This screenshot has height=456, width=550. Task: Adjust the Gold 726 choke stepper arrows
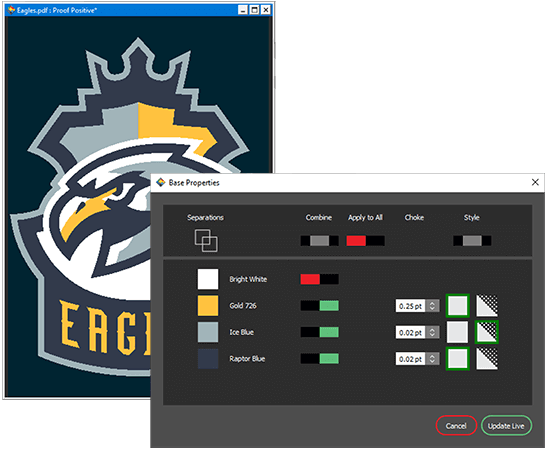click(432, 306)
